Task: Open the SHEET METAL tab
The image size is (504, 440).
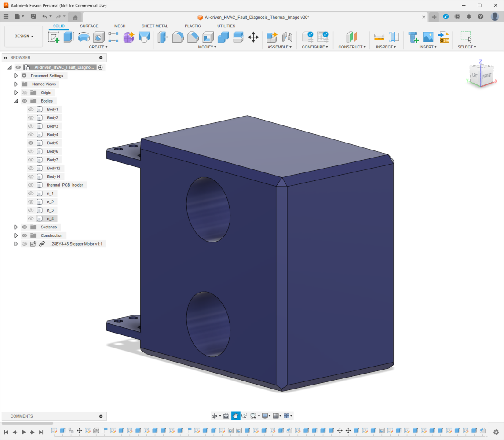Action: (155, 26)
